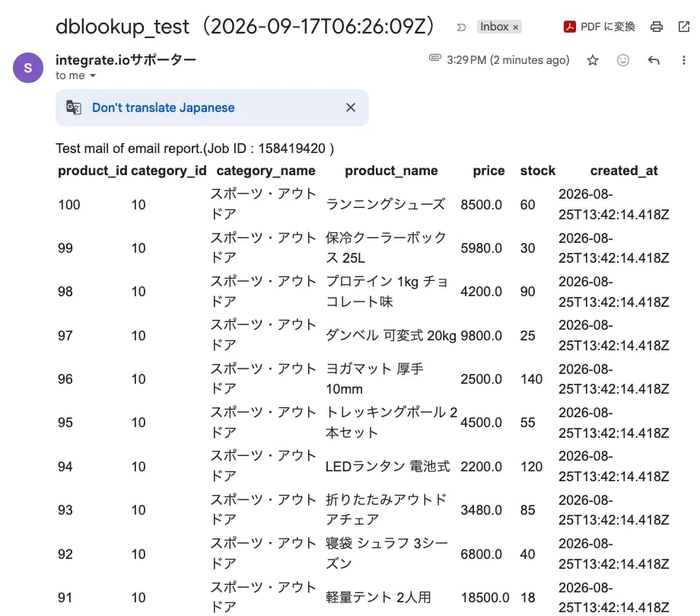Click price cell '4200.0'
This screenshot has height=616, width=700.
pos(481,292)
